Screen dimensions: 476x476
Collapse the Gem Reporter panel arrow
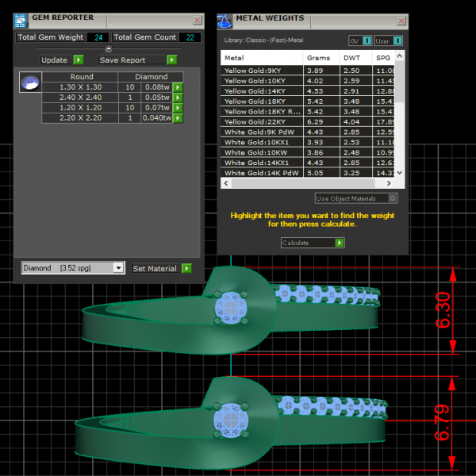(109, 49)
